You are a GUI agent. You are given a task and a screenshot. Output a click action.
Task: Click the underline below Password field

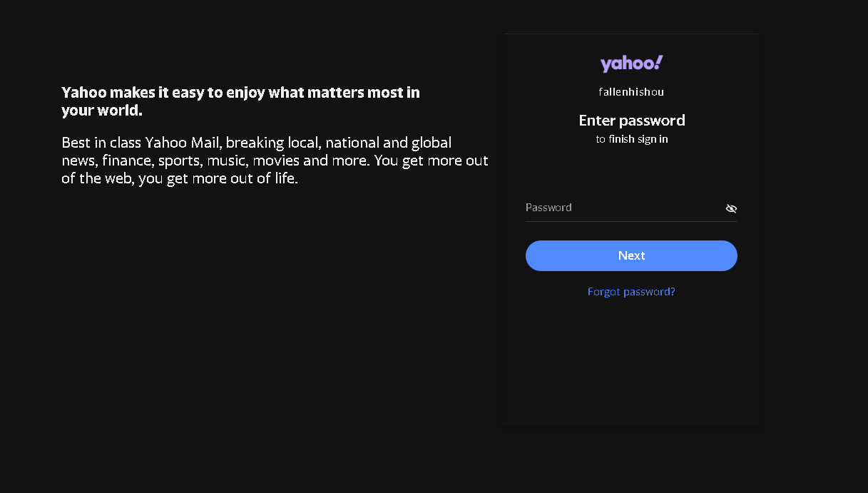click(631, 221)
